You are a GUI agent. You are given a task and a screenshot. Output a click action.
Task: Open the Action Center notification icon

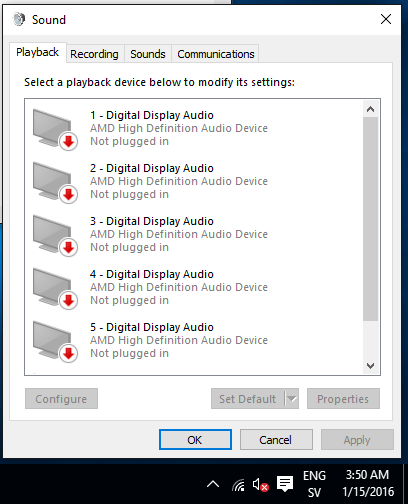285,484
